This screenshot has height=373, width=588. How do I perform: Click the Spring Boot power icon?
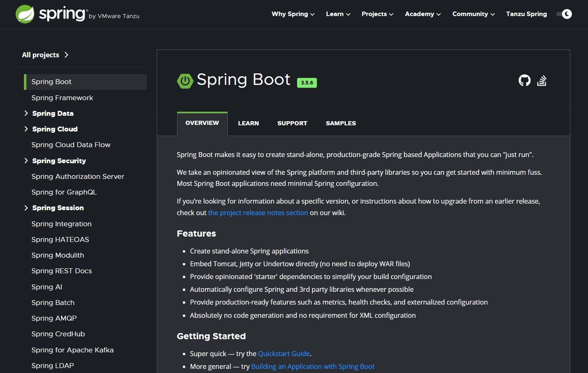[185, 81]
